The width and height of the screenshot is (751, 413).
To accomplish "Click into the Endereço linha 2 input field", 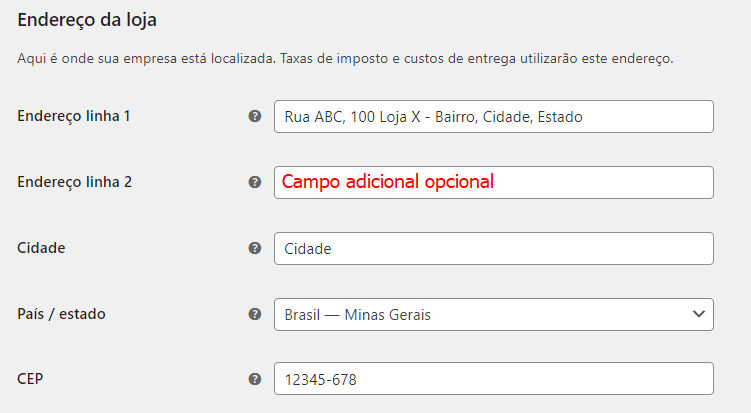I will [494, 183].
